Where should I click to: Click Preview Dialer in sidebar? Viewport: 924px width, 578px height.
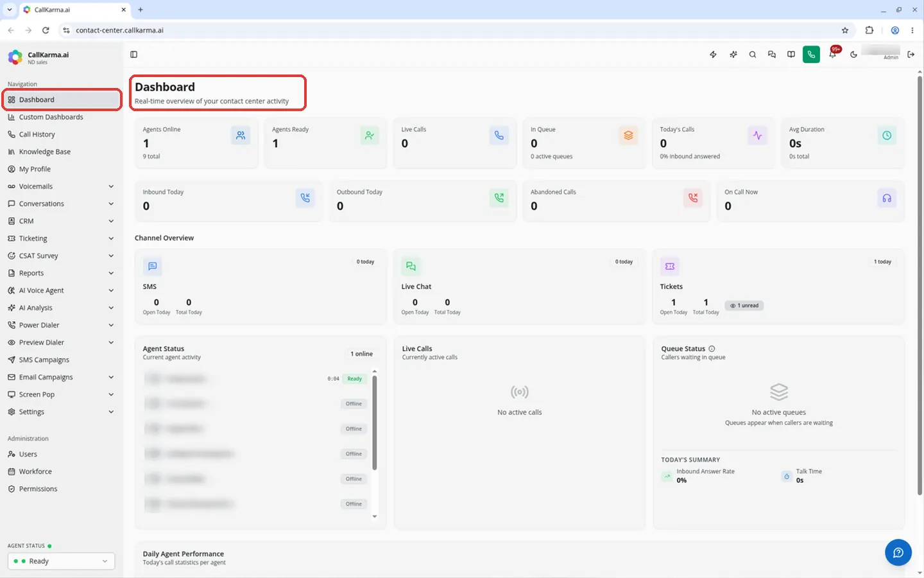62,342
